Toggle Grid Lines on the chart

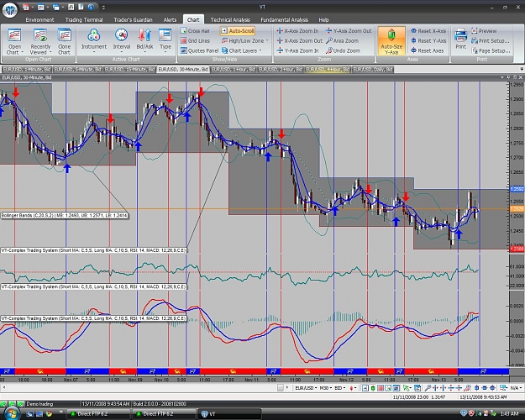(x=195, y=41)
